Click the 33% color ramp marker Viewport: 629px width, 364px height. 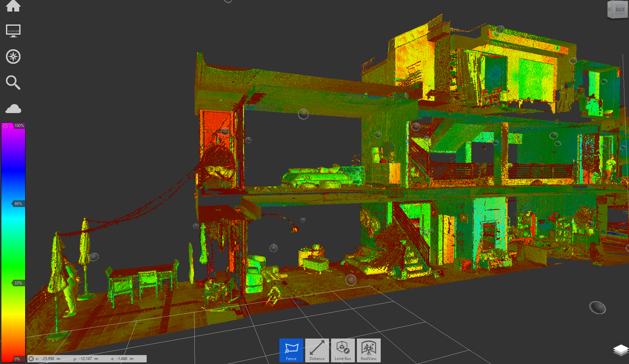point(18,283)
